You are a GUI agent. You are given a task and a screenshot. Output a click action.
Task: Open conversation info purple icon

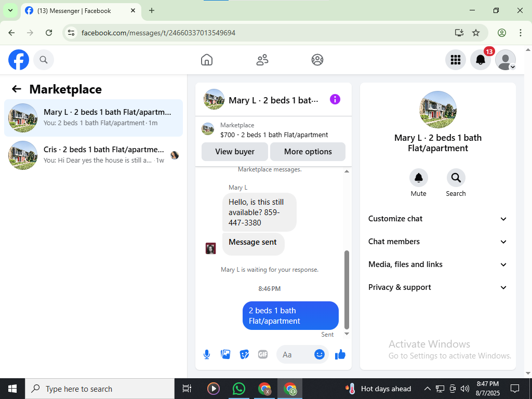tap(335, 99)
